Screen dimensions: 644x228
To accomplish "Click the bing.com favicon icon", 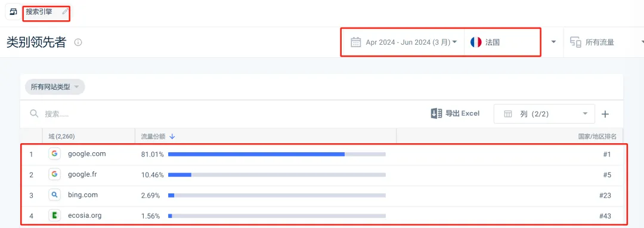I will (54, 195).
